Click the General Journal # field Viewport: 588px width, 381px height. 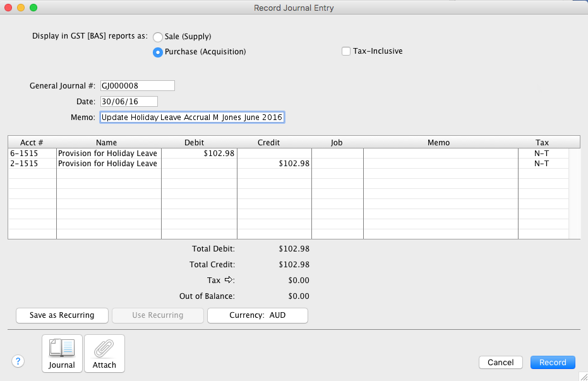(x=137, y=86)
